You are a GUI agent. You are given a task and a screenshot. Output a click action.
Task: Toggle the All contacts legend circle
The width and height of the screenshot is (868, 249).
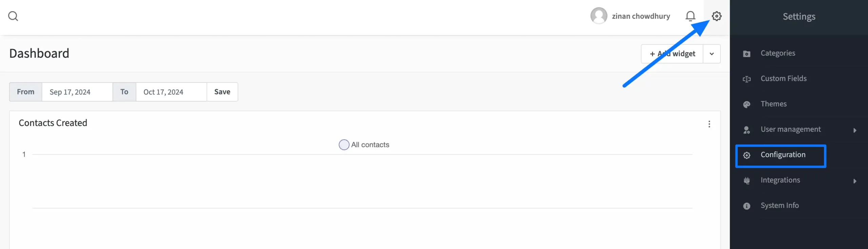coord(344,144)
